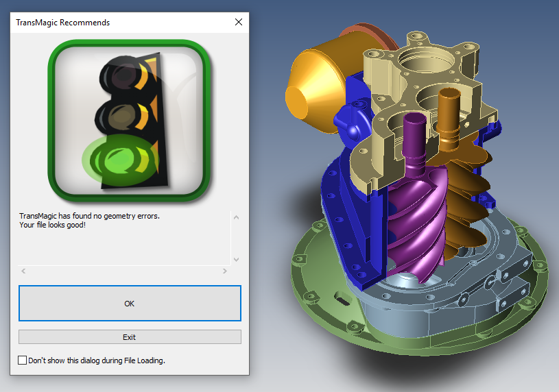559x392 pixels.
Task: Click the Exit button
Action: (x=130, y=337)
